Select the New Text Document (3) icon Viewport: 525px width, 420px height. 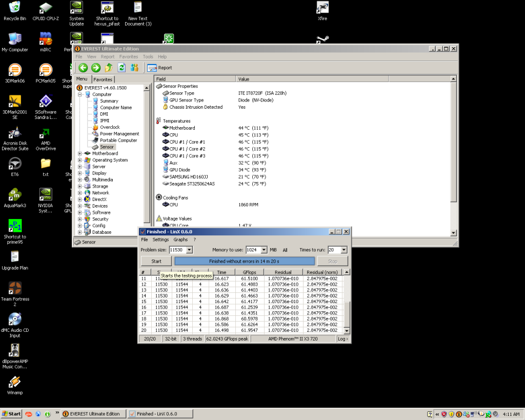coord(138,14)
